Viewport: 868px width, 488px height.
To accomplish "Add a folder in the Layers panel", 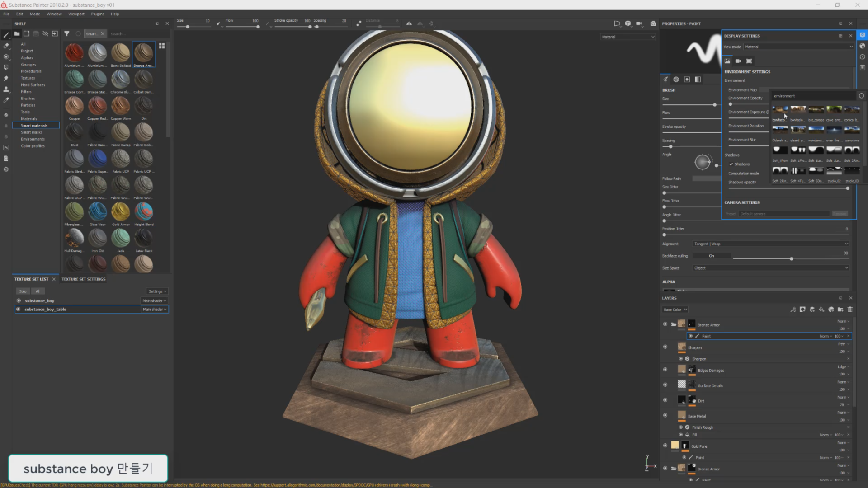I will (x=840, y=310).
